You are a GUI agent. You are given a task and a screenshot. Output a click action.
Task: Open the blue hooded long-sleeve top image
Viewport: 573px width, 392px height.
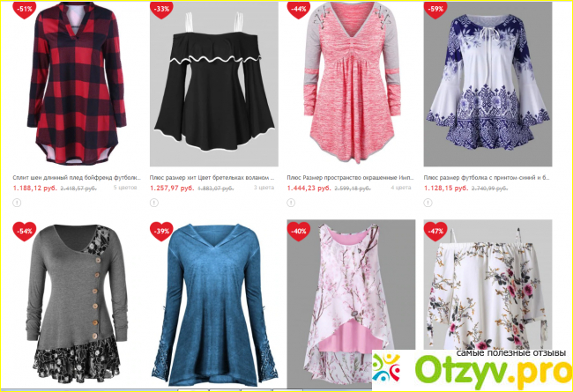click(214, 303)
